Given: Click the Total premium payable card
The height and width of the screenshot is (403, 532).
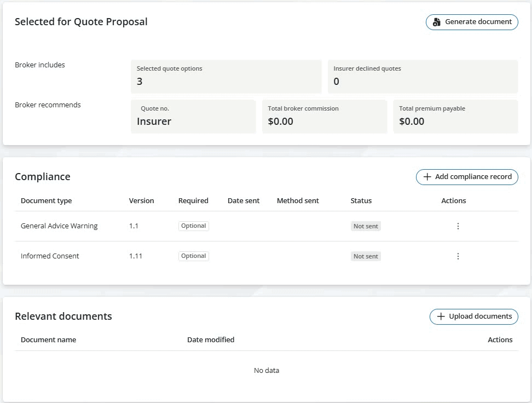Looking at the screenshot, I should click(x=455, y=117).
